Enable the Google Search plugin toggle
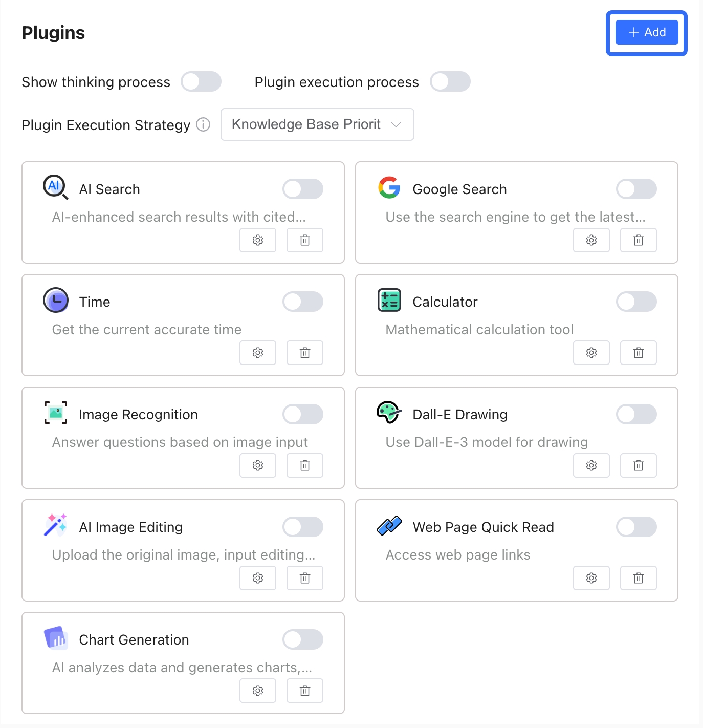Viewport: 703px width, 728px height. [x=636, y=189]
